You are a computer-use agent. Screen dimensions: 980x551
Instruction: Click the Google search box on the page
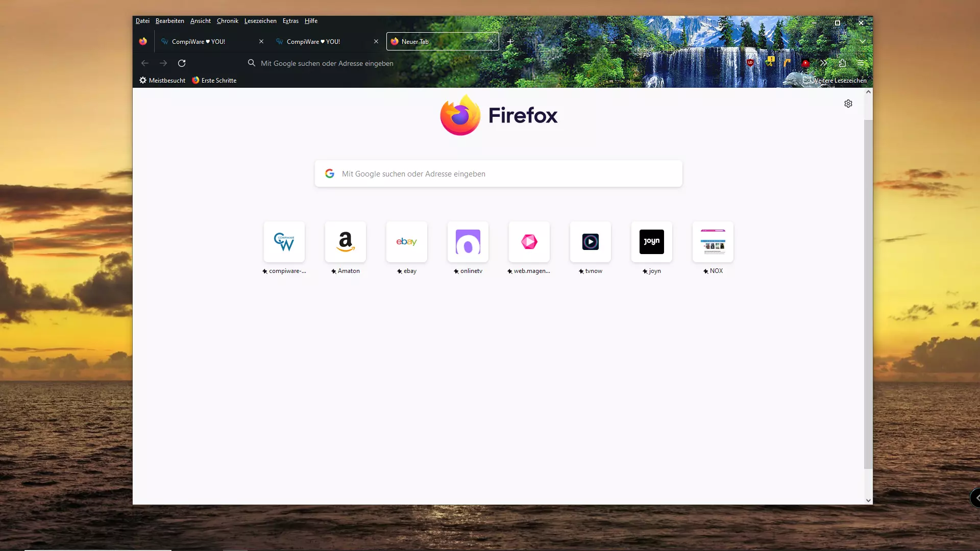coord(499,173)
